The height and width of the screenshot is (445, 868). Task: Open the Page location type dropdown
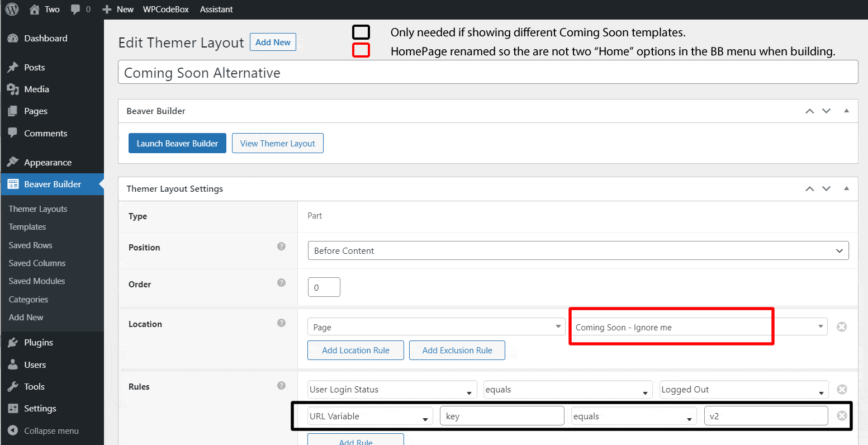click(437, 327)
